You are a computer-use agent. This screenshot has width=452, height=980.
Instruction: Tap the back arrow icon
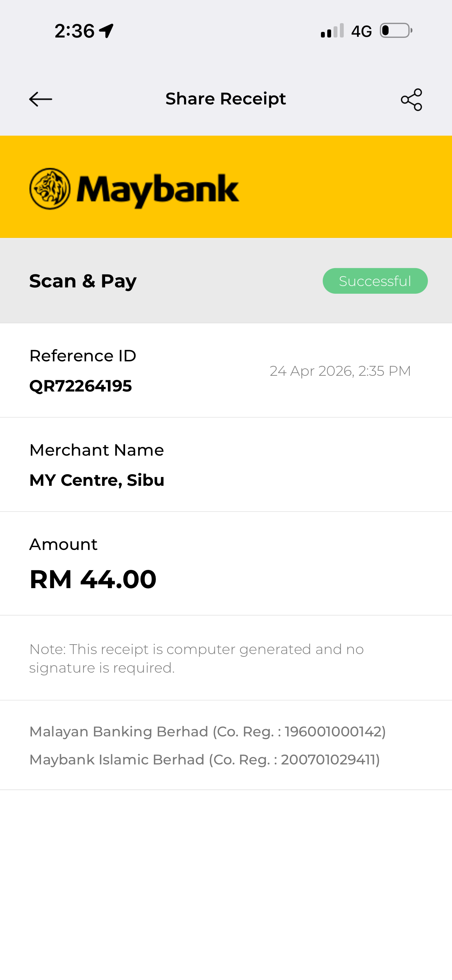(41, 99)
